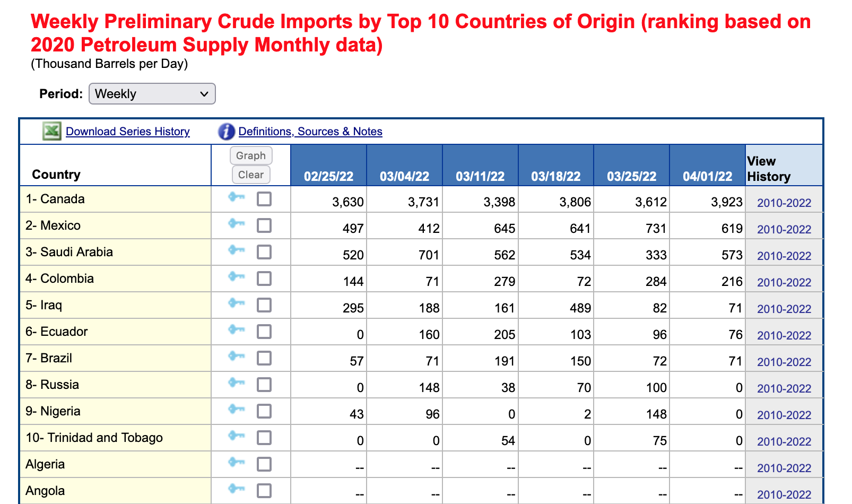Open the Period dropdown
852x504 pixels.
point(152,94)
